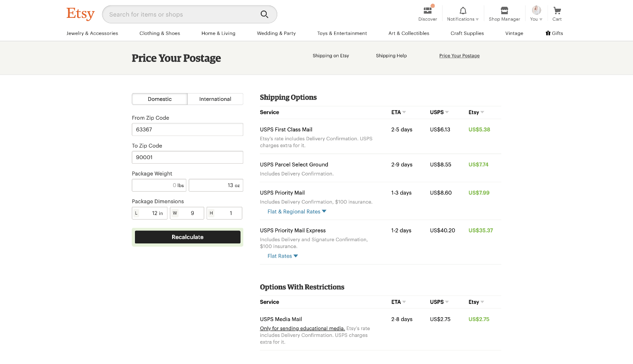
Task: Click the From Zip Code field
Action: pos(187,129)
